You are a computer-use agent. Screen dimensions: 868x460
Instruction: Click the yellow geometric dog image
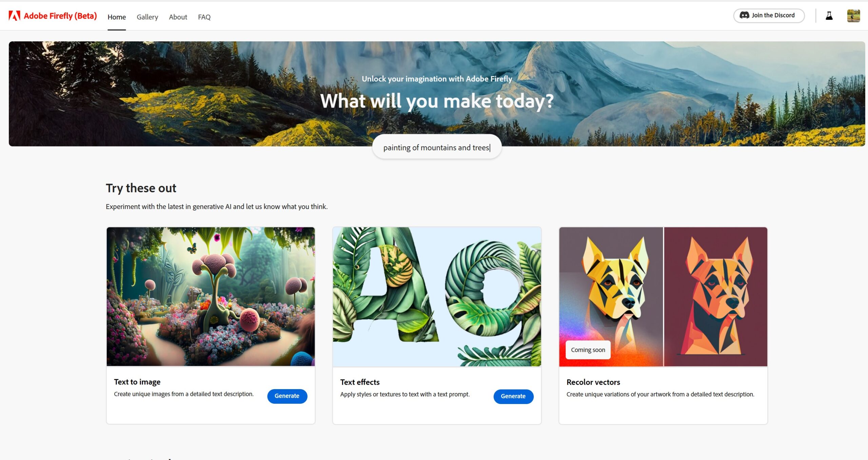(x=611, y=297)
